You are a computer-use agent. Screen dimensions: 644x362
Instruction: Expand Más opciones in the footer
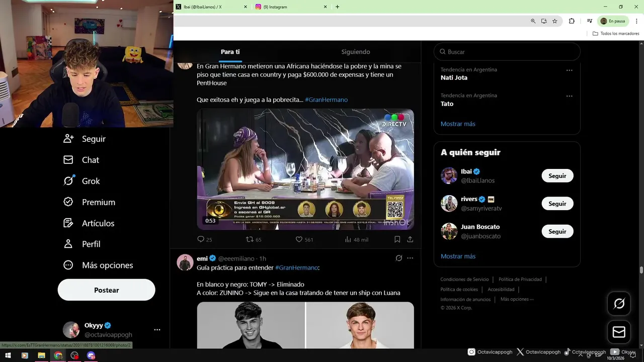[x=517, y=299]
